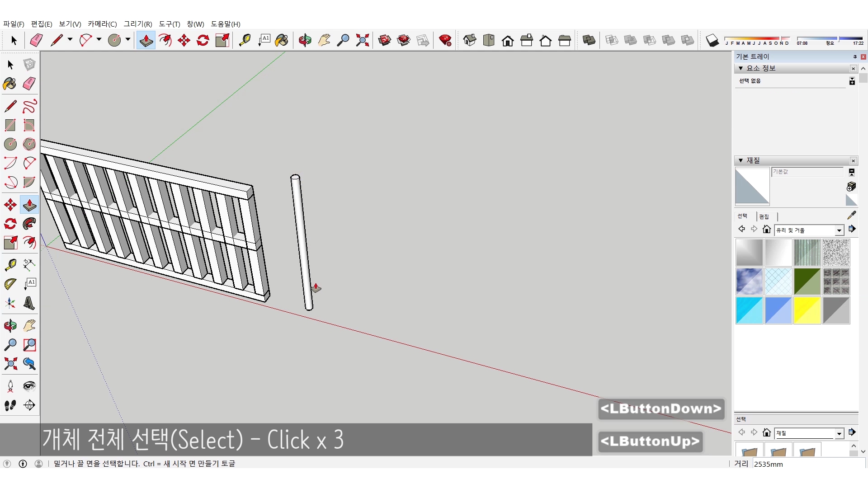The image size is (868, 488).
Task: Pick the yellow translucent glass swatch
Action: [807, 310]
